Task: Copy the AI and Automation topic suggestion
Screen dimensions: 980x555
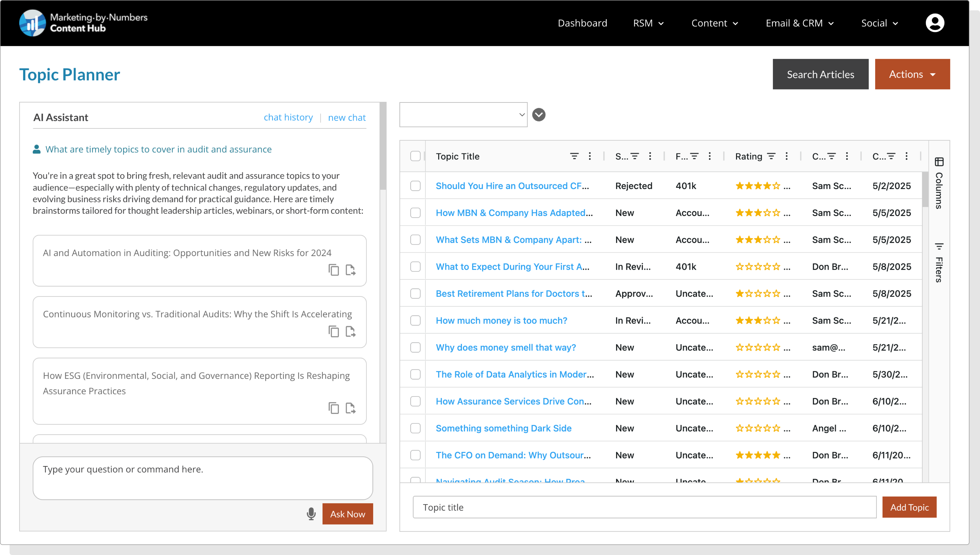Action: click(x=333, y=270)
